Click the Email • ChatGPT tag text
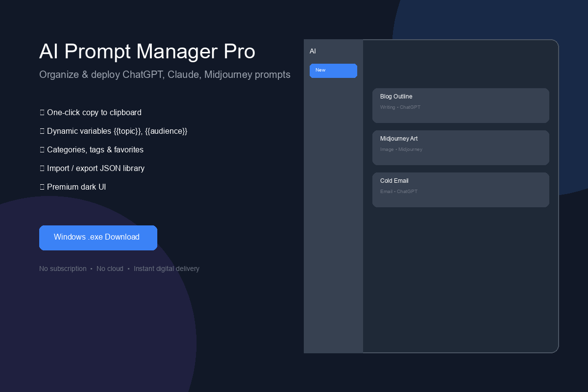 click(x=399, y=191)
